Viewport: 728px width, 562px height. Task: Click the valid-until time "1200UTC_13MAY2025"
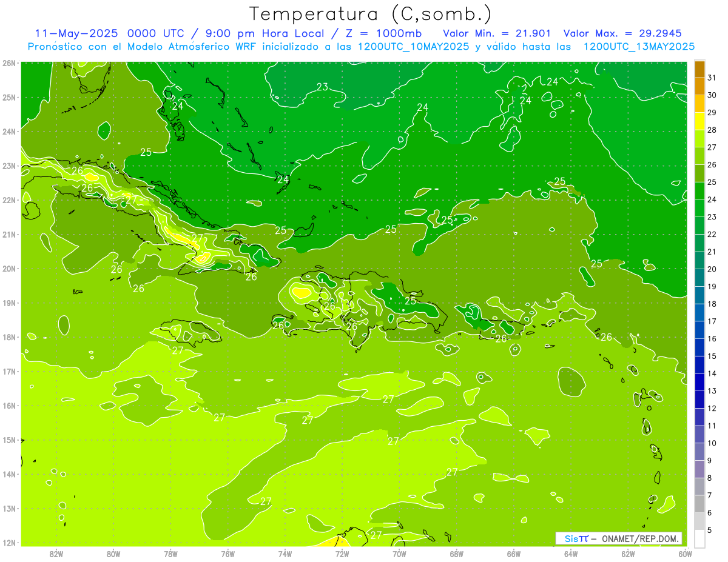coord(639,46)
